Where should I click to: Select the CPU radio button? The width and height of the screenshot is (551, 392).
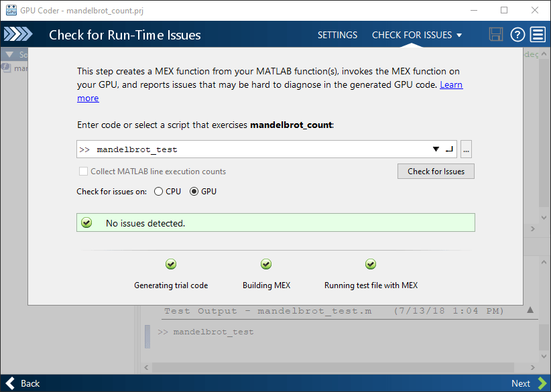tap(159, 191)
